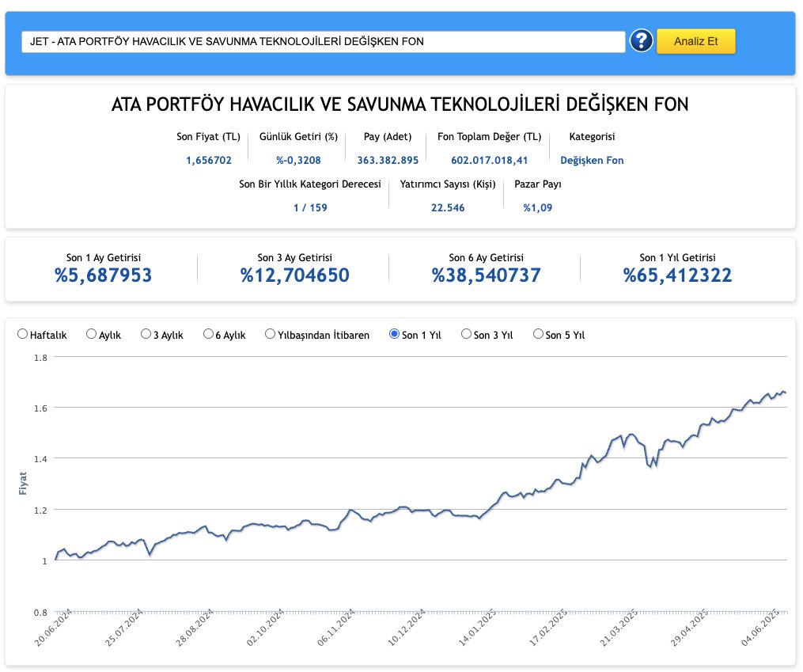Click the Değişken Fon category link
The width and height of the screenshot is (803, 672).
coord(592,161)
